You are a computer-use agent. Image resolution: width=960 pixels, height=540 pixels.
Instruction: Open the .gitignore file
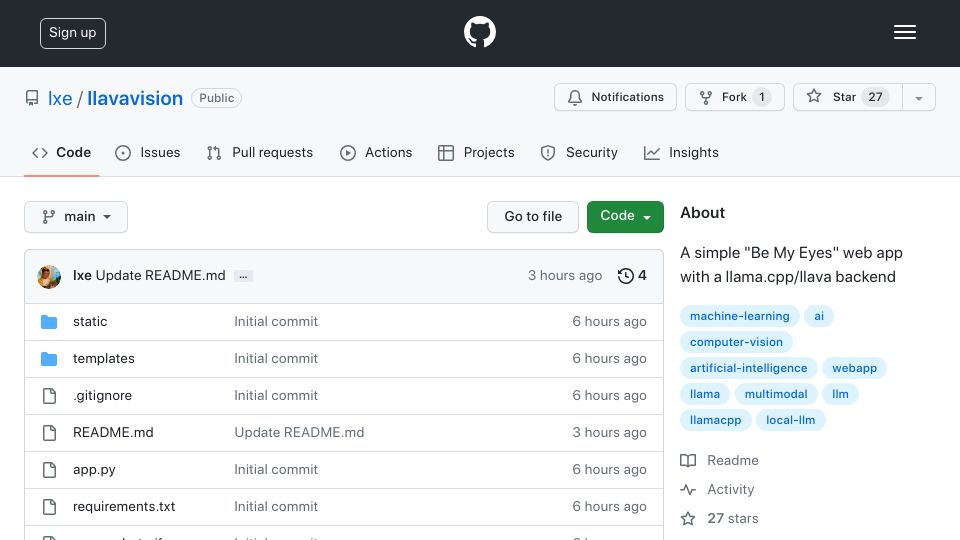click(102, 396)
